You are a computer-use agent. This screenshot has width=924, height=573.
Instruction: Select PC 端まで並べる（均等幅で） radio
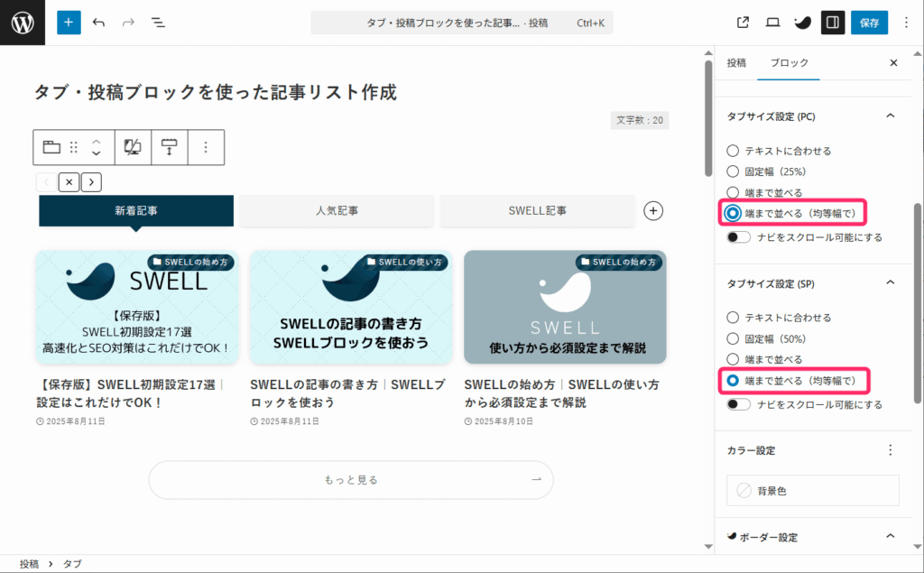(x=733, y=213)
